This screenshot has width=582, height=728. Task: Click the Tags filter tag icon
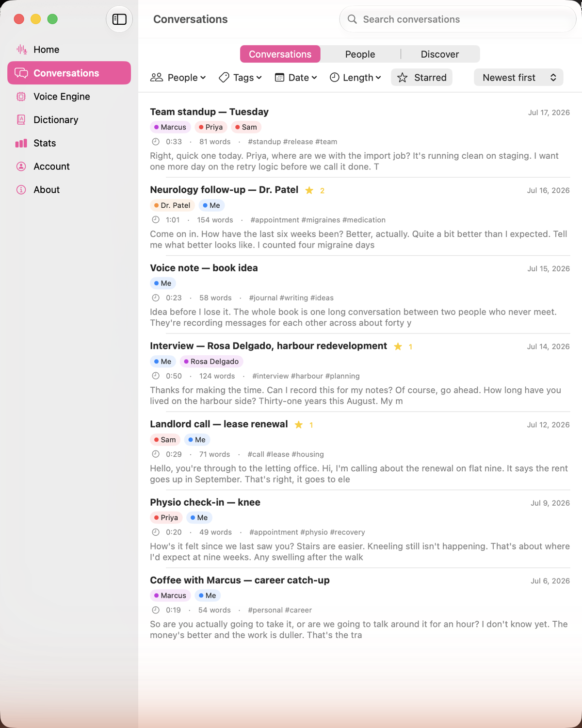224,78
